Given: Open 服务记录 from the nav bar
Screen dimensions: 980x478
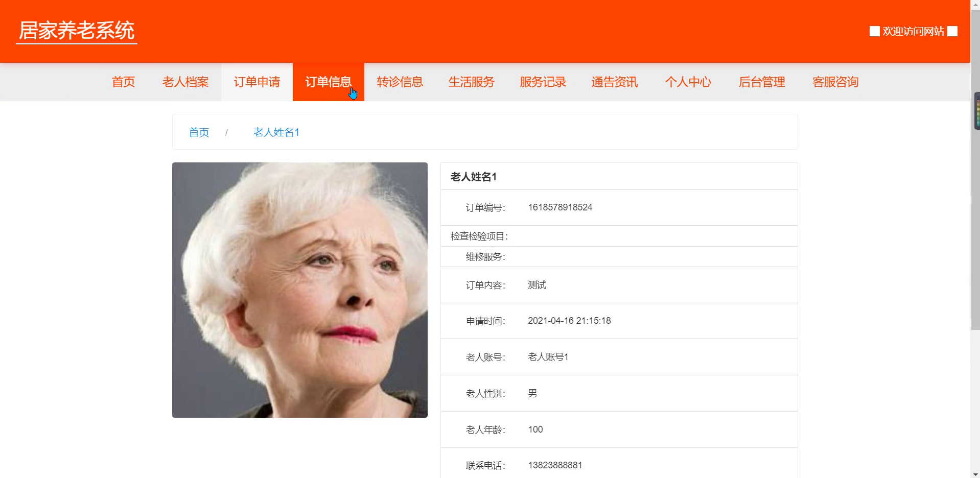Looking at the screenshot, I should click(543, 82).
